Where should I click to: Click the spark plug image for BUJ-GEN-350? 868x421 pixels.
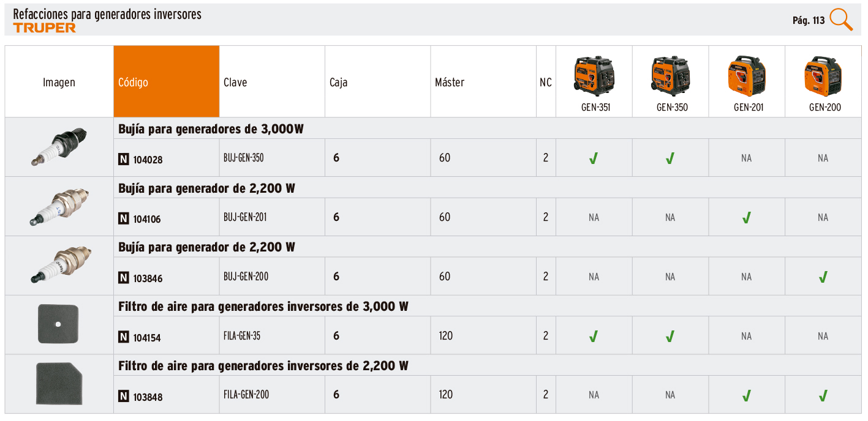tap(59, 147)
